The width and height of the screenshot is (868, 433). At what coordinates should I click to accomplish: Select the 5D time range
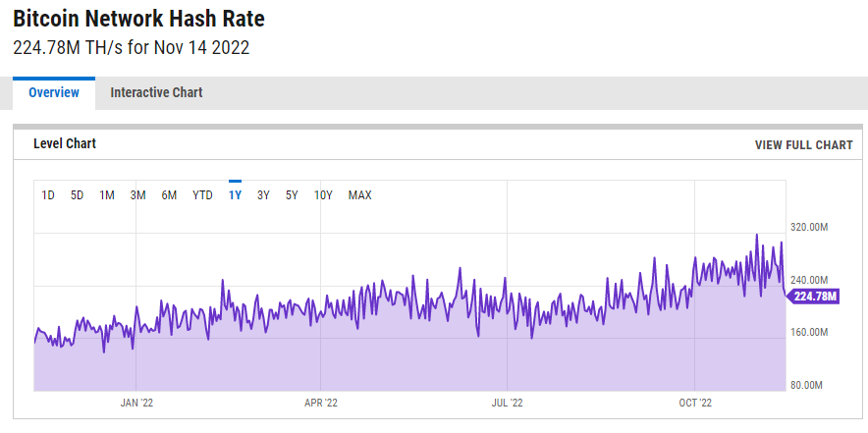click(x=77, y=195)
